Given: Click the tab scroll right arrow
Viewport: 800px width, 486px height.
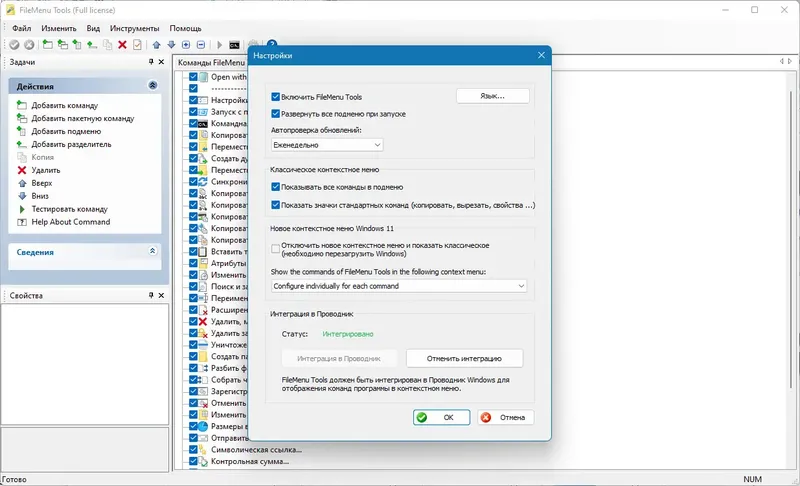Looking at the screenshot, I should tap(790, 61).
